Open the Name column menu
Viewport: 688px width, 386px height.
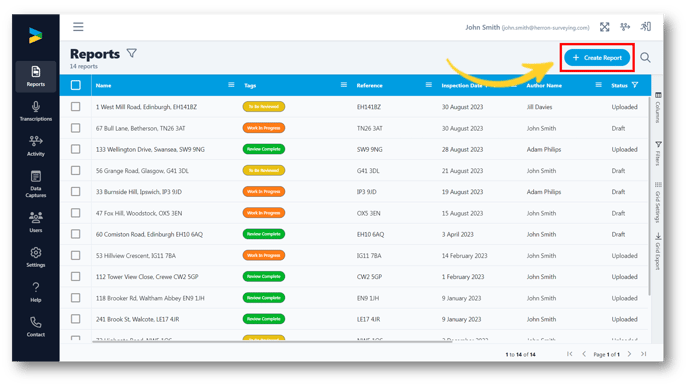(x=231, y=85)
